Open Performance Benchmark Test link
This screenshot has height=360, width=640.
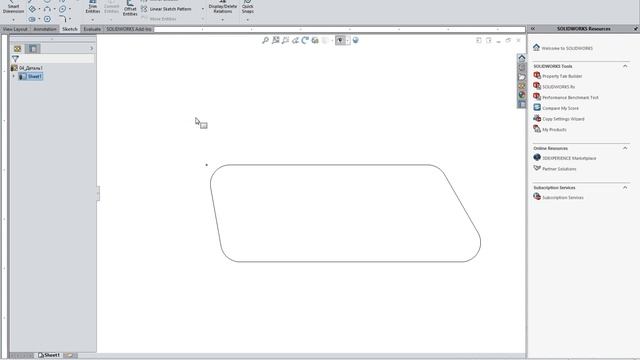click(570, 97)
